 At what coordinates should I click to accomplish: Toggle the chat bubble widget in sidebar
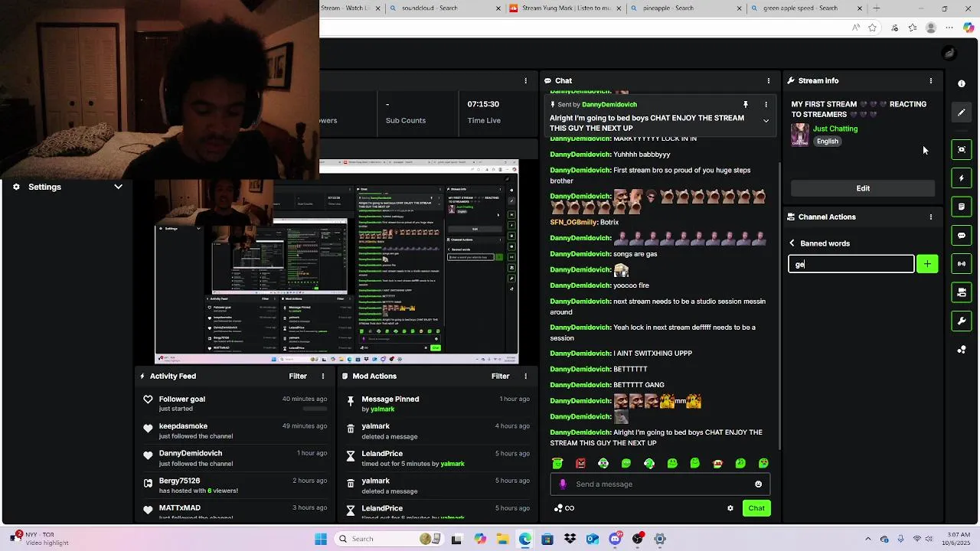(x=962, y=236)
